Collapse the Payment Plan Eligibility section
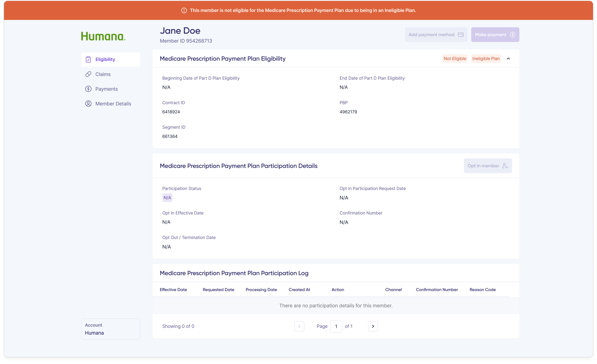597x364 pixels. (508, 59)
